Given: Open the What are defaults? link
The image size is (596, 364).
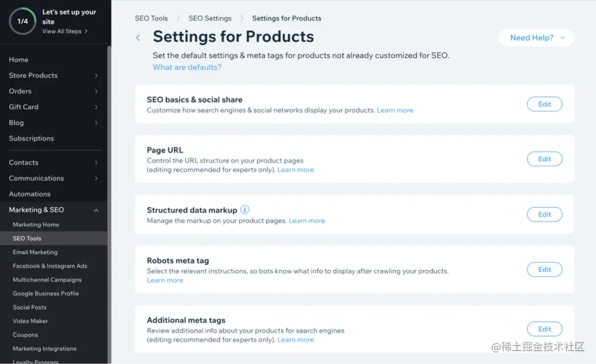Looking at the screenshot, I should [187, 67].
